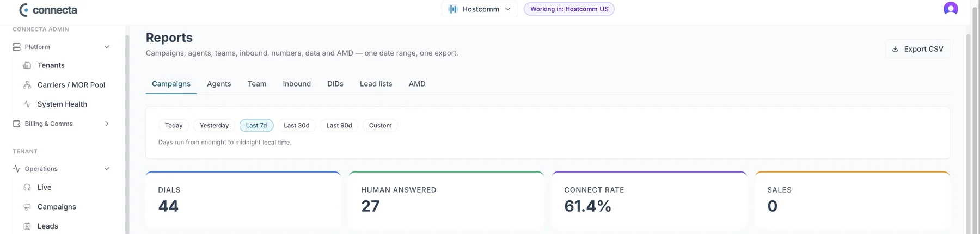Select the Last 90d date range
This screenshot has height=234, width=980.
tap(339, 126)
